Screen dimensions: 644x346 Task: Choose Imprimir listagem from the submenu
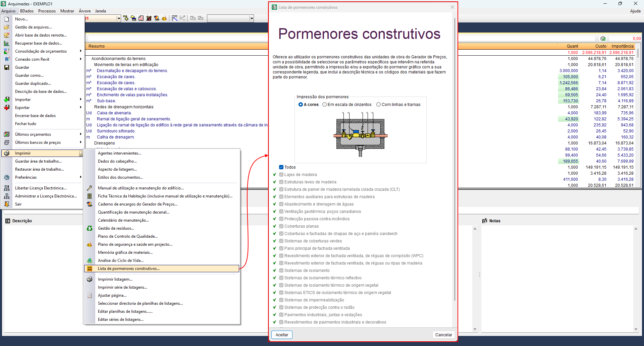(115, 279)
